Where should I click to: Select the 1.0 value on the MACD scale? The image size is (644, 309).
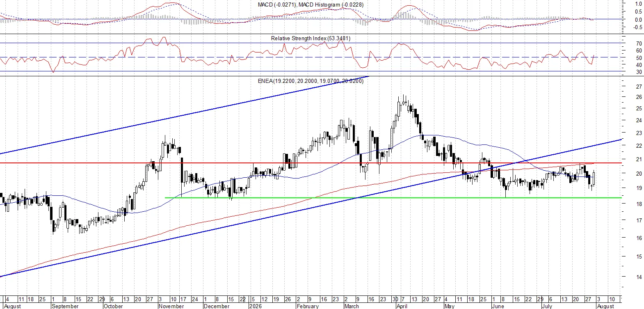[639, 4]
